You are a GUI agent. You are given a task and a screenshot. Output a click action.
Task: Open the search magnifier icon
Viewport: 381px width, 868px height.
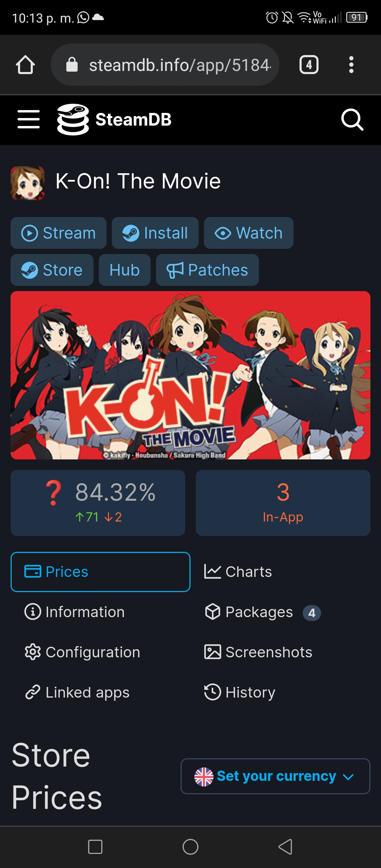coord(352,120)
